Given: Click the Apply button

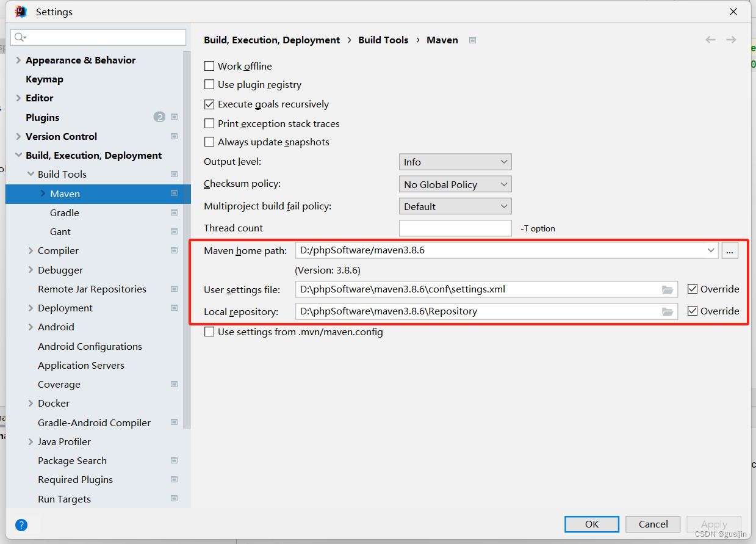Looking at the screenshot, I should click(x=714, y=524).
